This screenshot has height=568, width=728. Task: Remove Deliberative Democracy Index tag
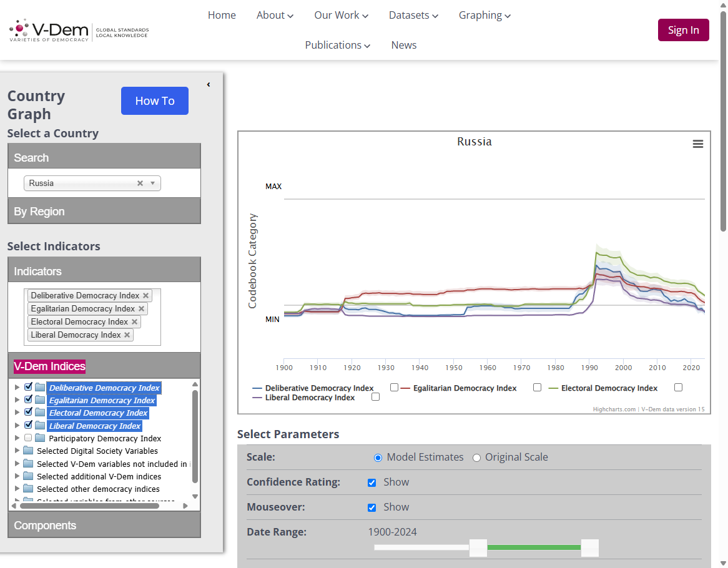pos(145,296)
